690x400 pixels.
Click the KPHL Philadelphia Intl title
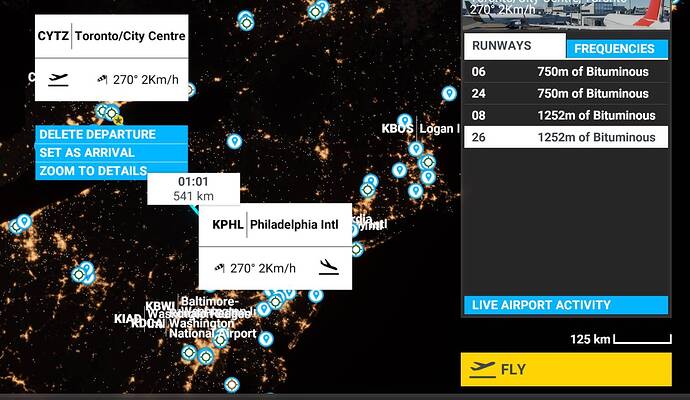tap(275, 225)
